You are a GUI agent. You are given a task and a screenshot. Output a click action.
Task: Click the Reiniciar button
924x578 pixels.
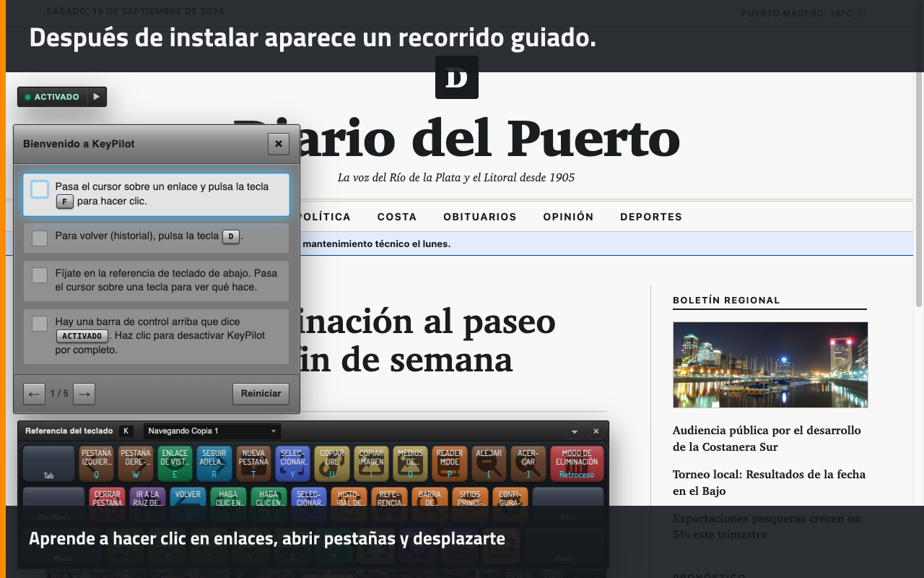point(261,394)
